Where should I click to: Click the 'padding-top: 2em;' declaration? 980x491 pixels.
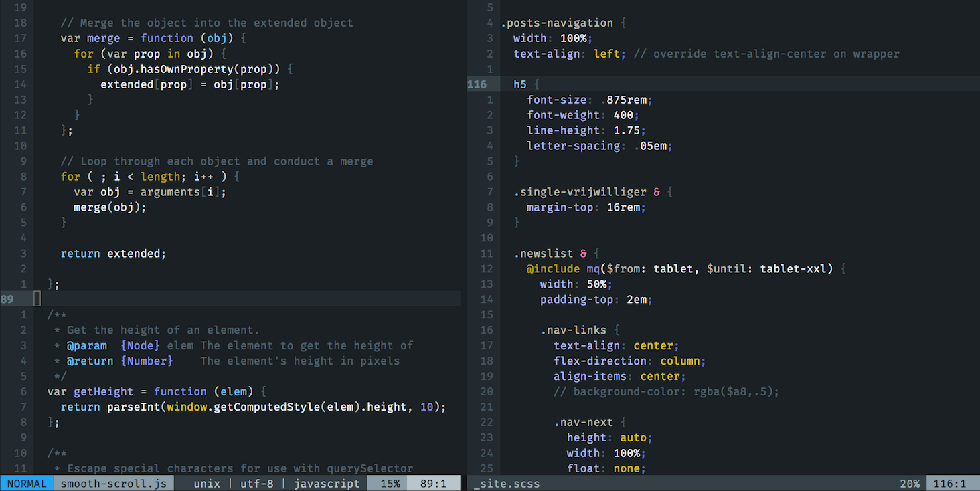point(596,300)
